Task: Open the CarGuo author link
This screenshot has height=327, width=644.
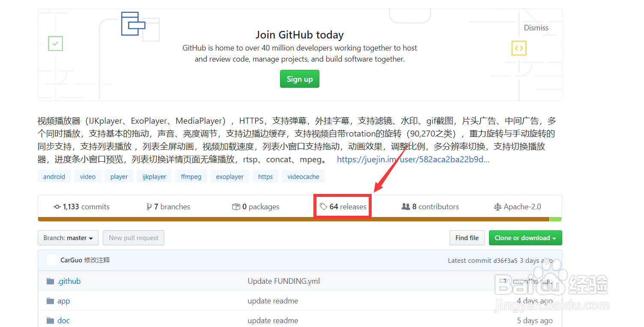Action: 71,260
